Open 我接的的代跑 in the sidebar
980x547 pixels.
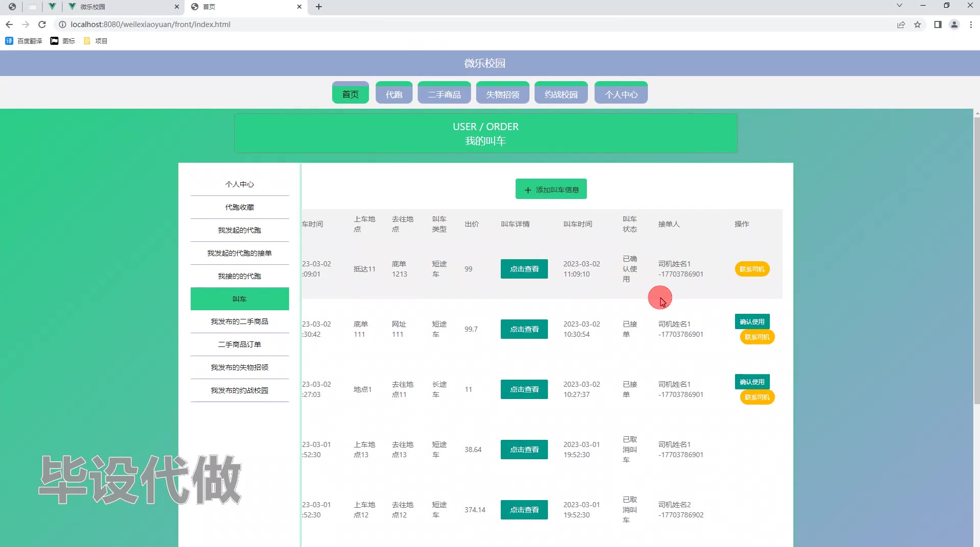pyautogui.click(x=239, y=276)
